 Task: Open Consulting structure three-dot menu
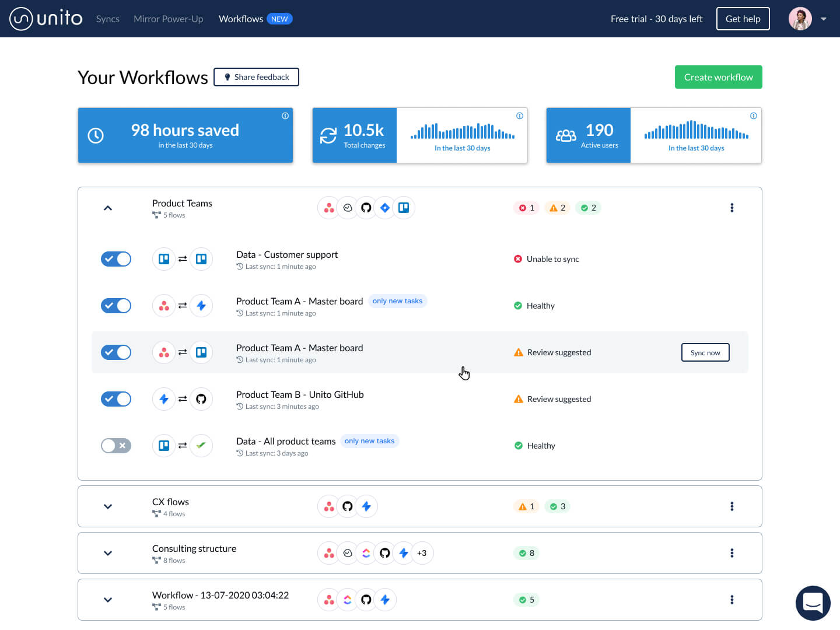[732, 553]
